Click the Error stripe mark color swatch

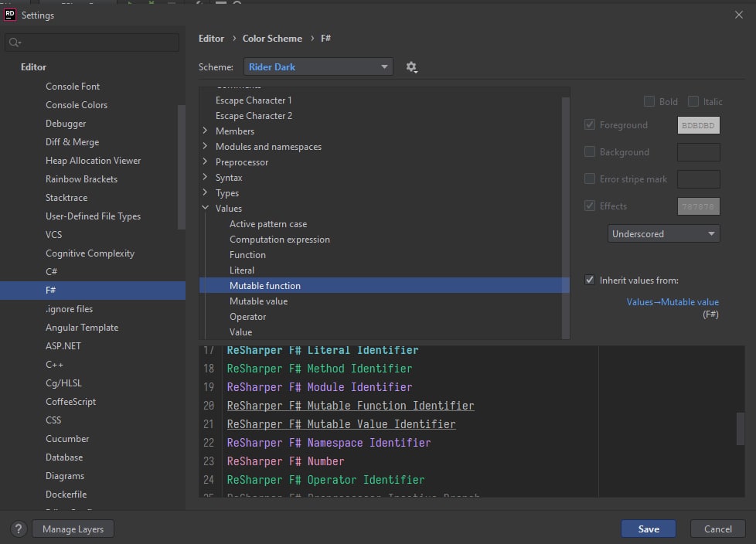coord(698,178)
